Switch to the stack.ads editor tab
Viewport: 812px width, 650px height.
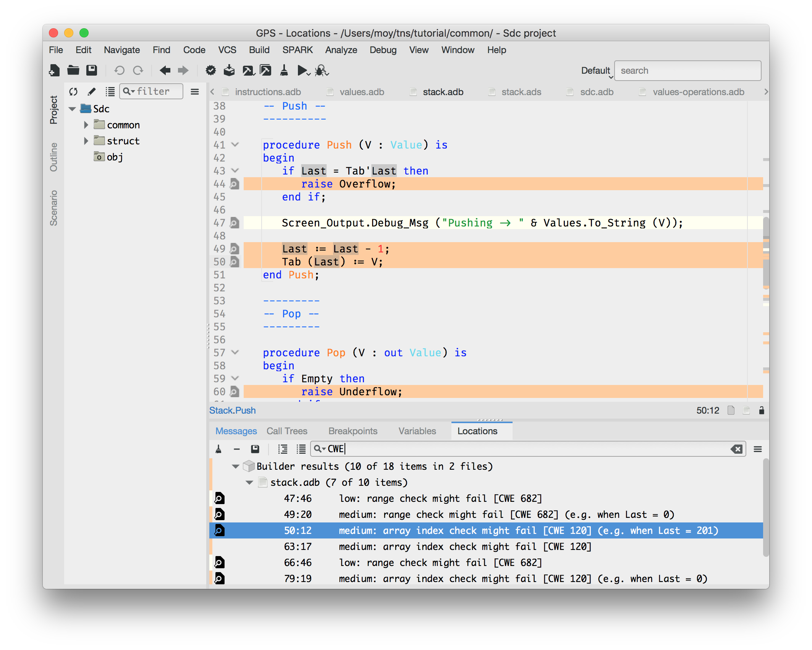point(521,92)
